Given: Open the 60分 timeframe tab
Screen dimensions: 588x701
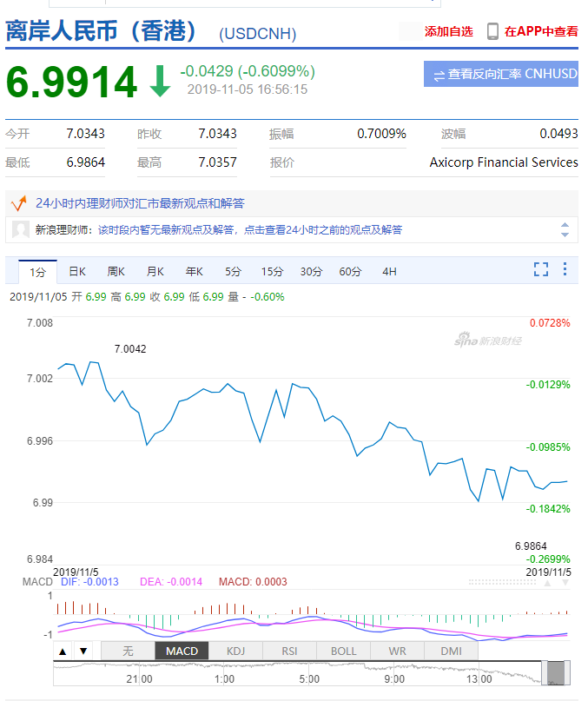Looking at the screenshot, I should coord(350,271).
